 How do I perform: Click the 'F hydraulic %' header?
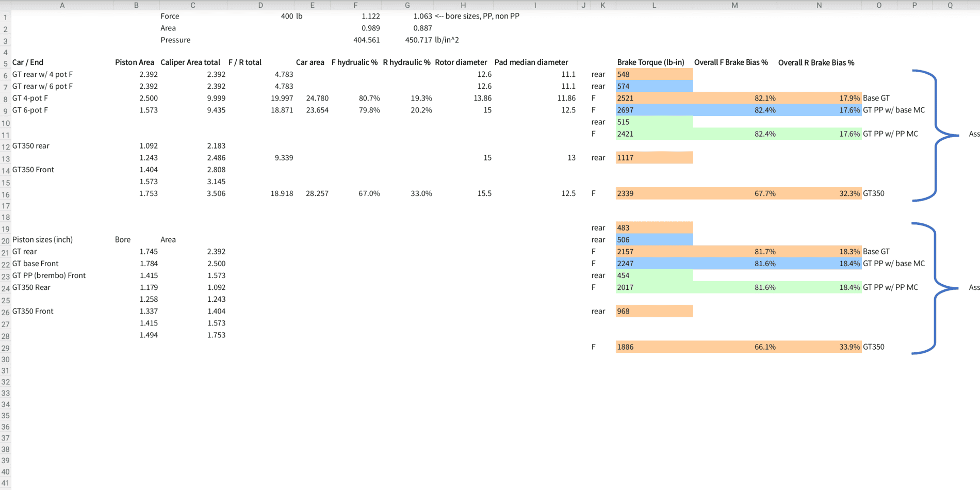tap(355, 62)
